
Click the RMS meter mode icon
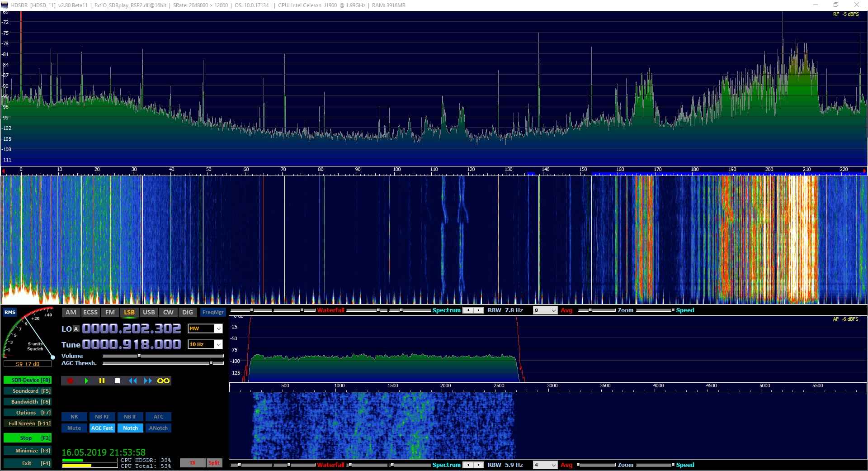(10, 312)
